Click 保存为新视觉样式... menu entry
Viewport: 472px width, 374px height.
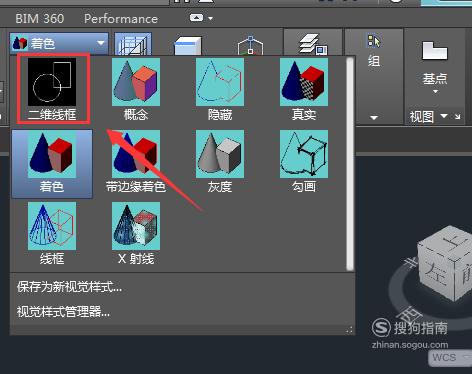tap(69, 287)
